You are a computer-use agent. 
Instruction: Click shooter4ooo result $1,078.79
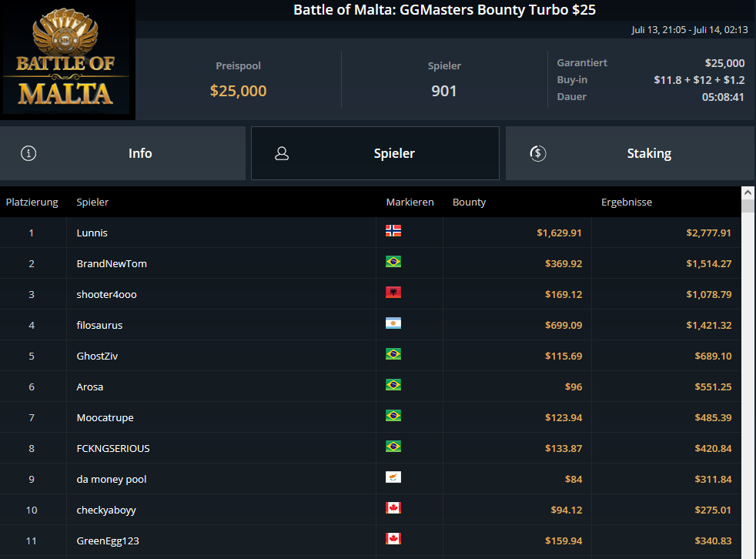coord(709,295)
